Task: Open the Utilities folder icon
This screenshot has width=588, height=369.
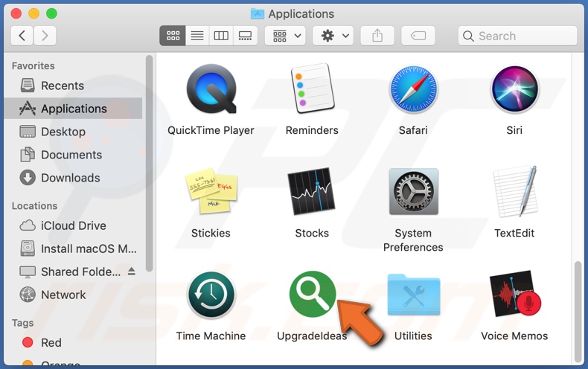Action: pos(413,295)
